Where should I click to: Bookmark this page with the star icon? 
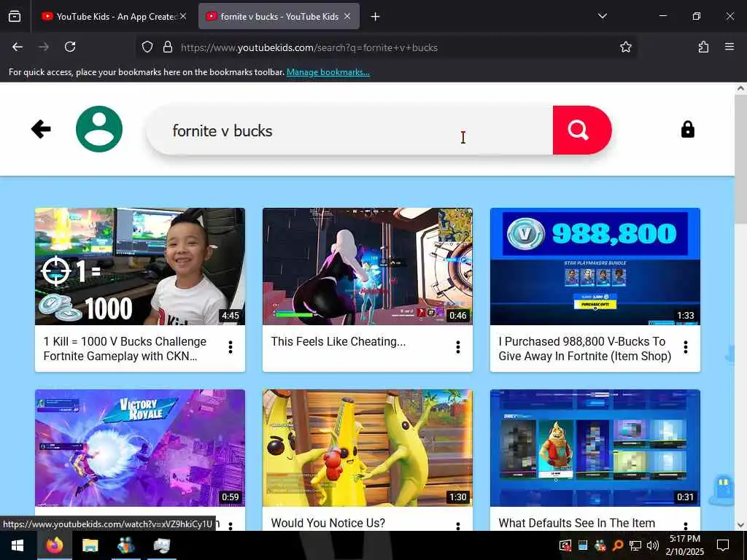tap(625, 47)
